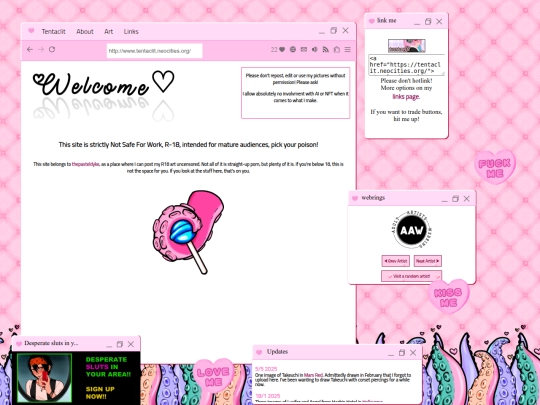Click the Please don't repost notice box
The width and height of the screenshot is (540, 405).
[x=295, y=93]
